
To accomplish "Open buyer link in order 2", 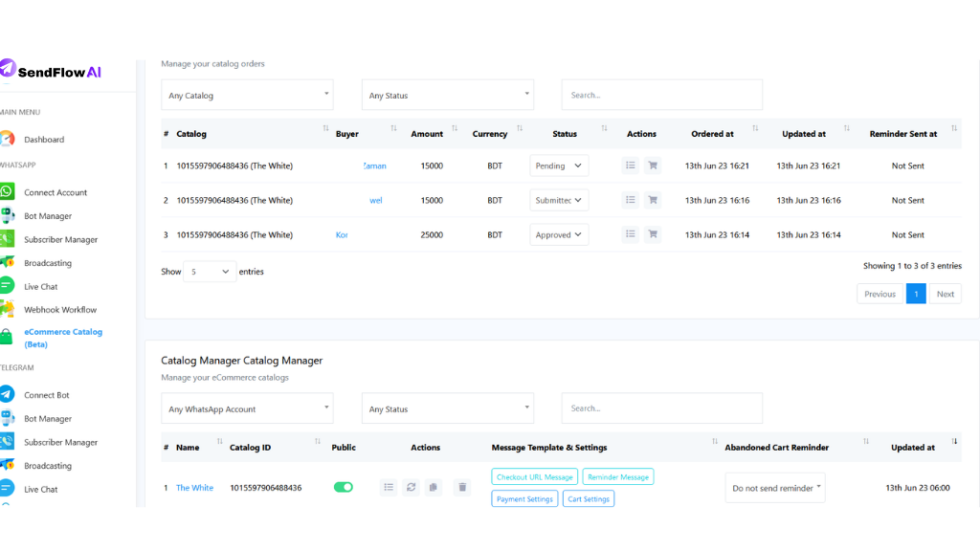I will pos(375,200).
